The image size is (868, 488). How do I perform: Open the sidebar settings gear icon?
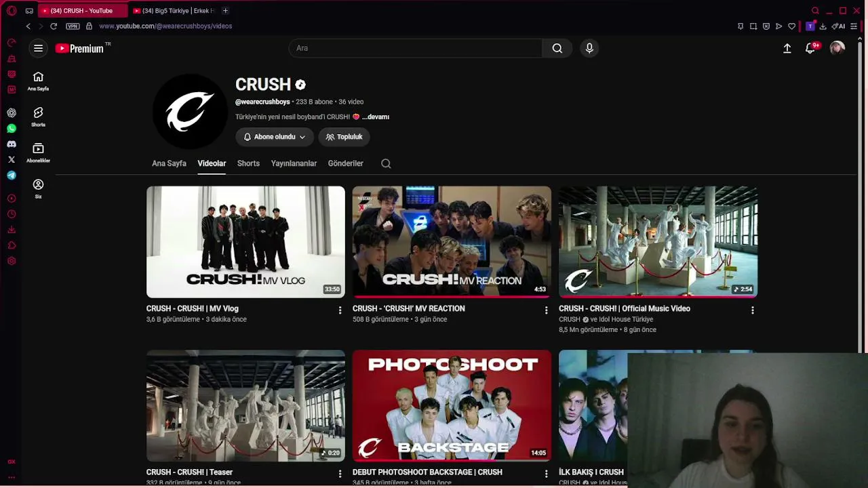(x=12, y=261)
